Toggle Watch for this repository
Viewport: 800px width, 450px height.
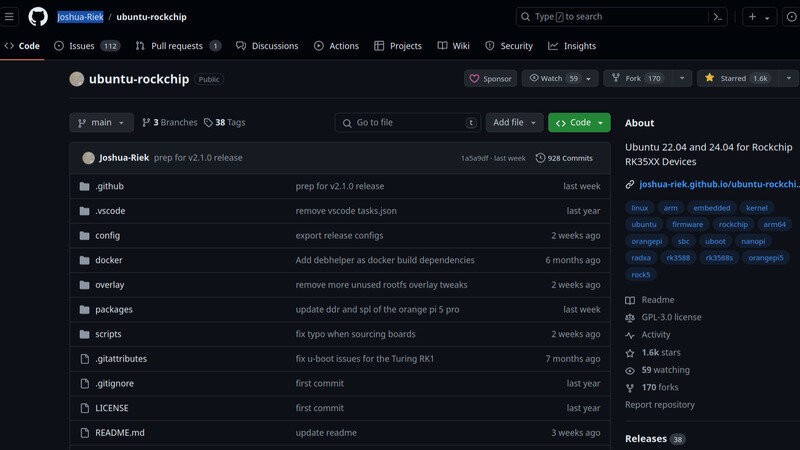pyautogui.click(x=553, y=78)
